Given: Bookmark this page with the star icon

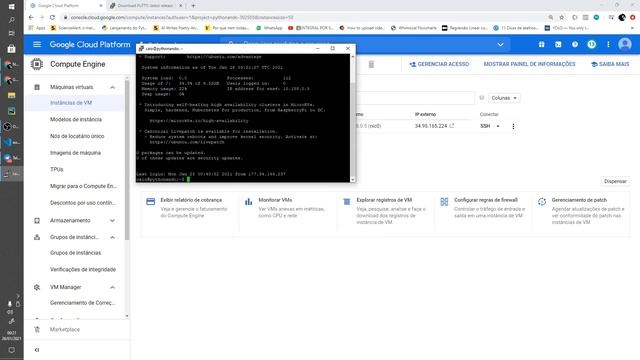Looking at the screenshot, I should [562, 18].
